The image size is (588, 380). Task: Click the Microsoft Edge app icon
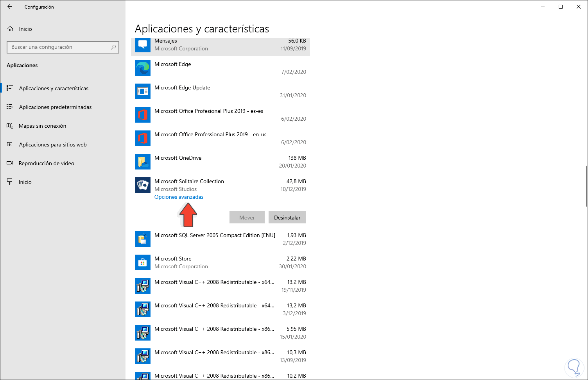click(143, 68)
